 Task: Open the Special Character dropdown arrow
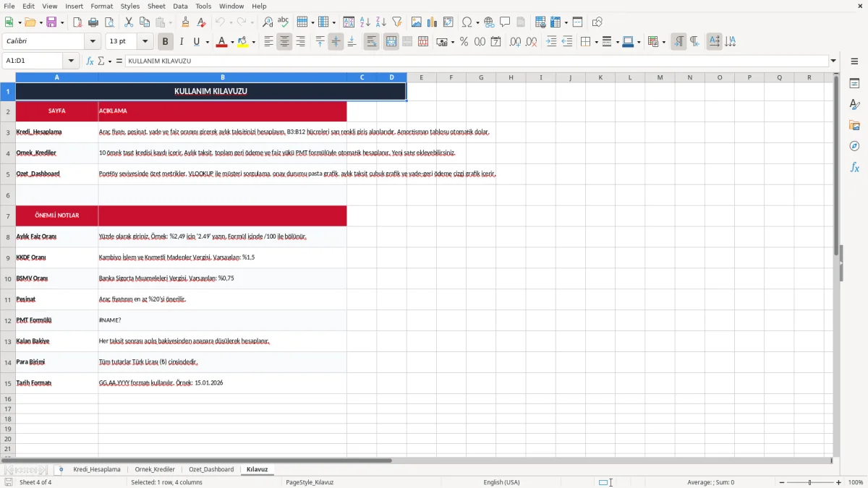(477, 22)
